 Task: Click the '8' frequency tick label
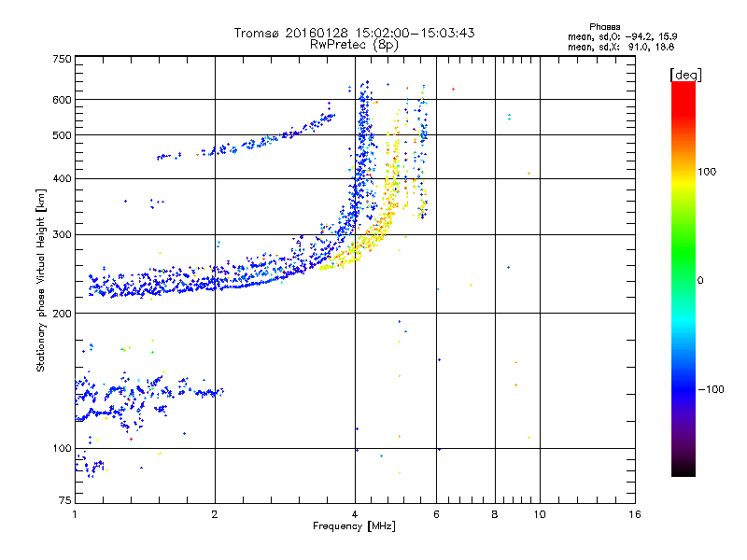point(495,514)
